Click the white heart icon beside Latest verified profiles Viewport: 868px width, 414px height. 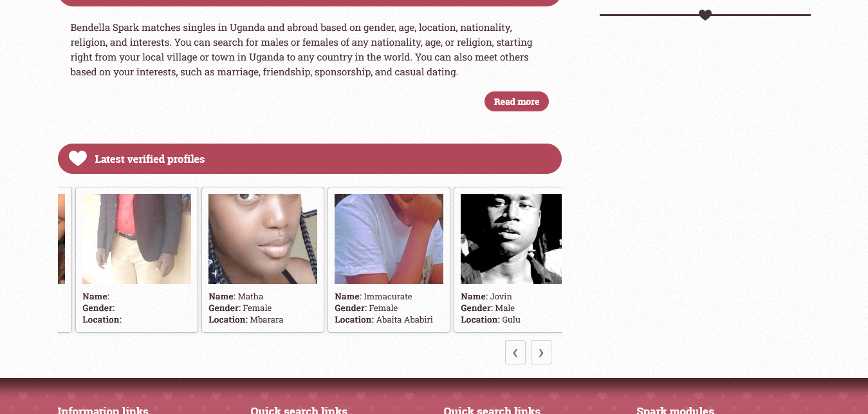click(x=78, y=158)
